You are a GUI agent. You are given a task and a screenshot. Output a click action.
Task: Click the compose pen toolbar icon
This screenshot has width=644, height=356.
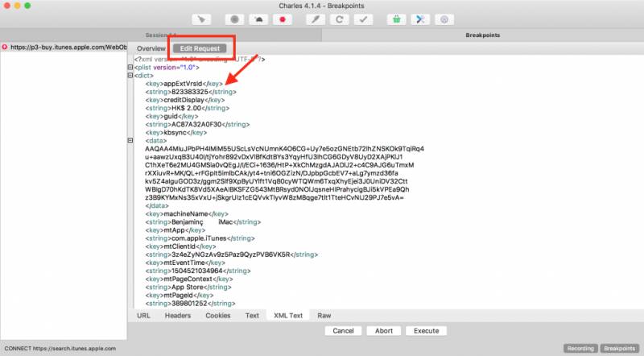tap(316, 19)
